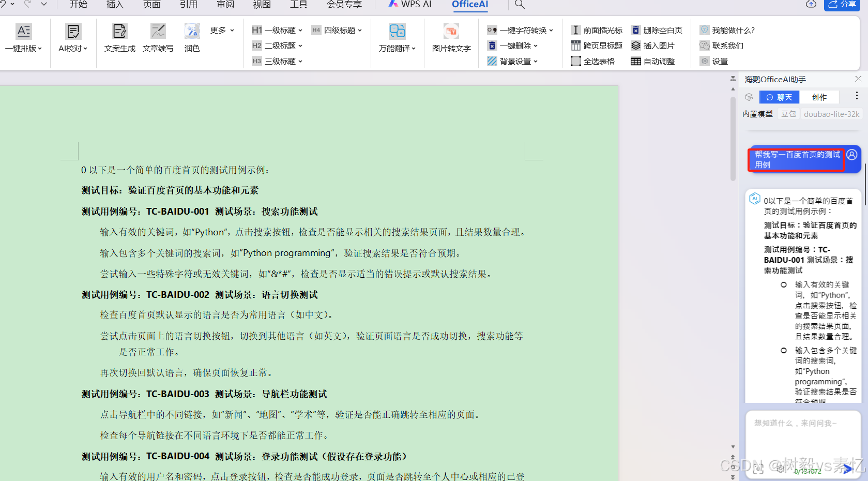The image size is (868, 481).
Task: Open the 背景设置 dropdown
Action: [512, 61]
